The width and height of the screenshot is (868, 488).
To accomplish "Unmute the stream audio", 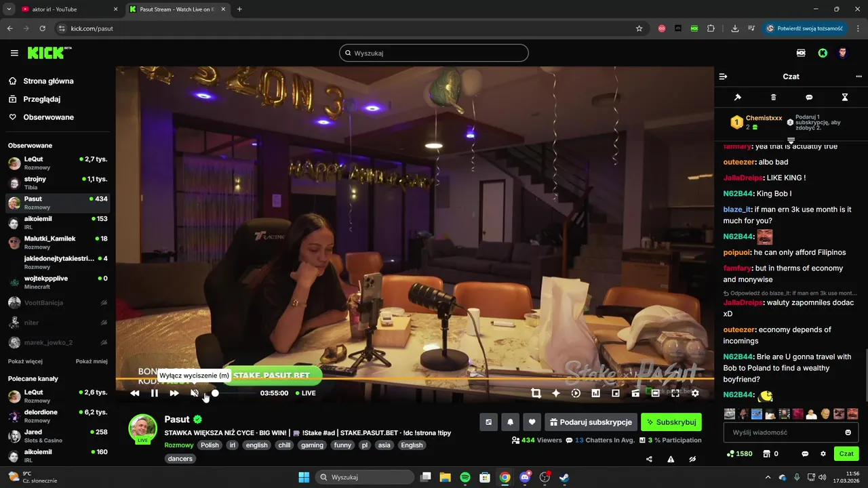I will click(195, 393).
